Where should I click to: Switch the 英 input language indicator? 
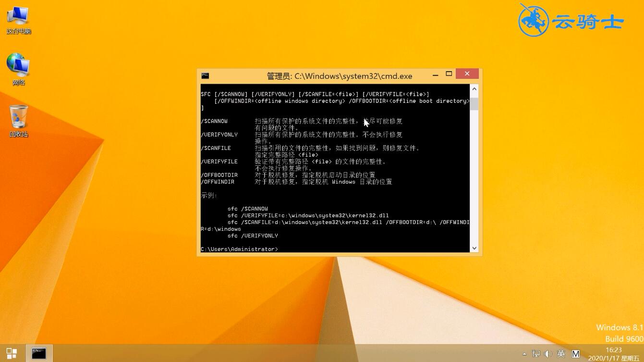click(561, 354)
